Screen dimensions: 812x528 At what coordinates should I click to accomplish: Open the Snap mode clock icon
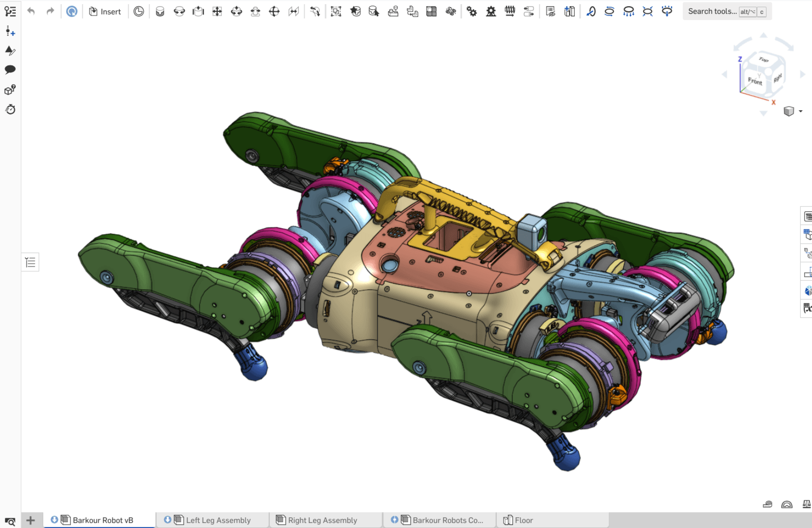coord(139,11)
